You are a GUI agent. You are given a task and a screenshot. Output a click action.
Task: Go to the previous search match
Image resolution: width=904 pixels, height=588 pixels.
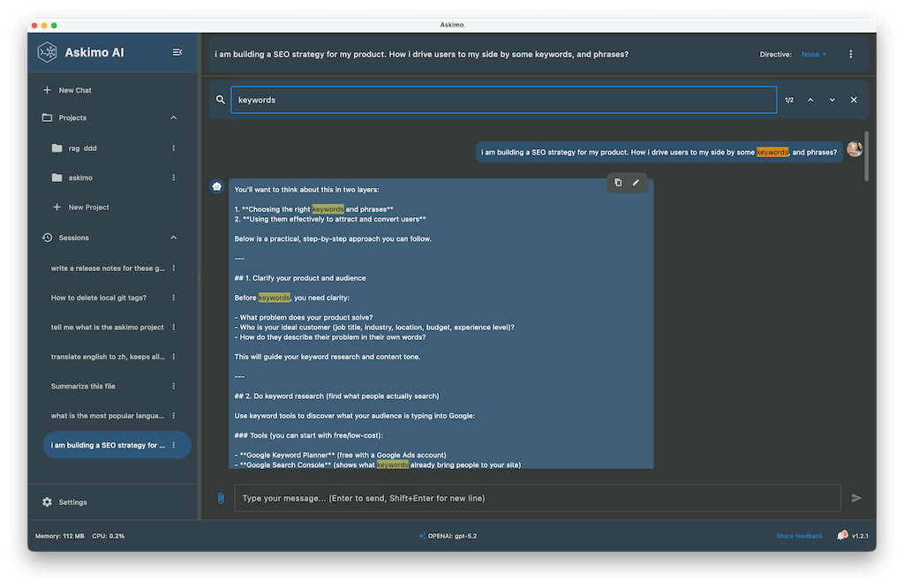click(810, 101)
